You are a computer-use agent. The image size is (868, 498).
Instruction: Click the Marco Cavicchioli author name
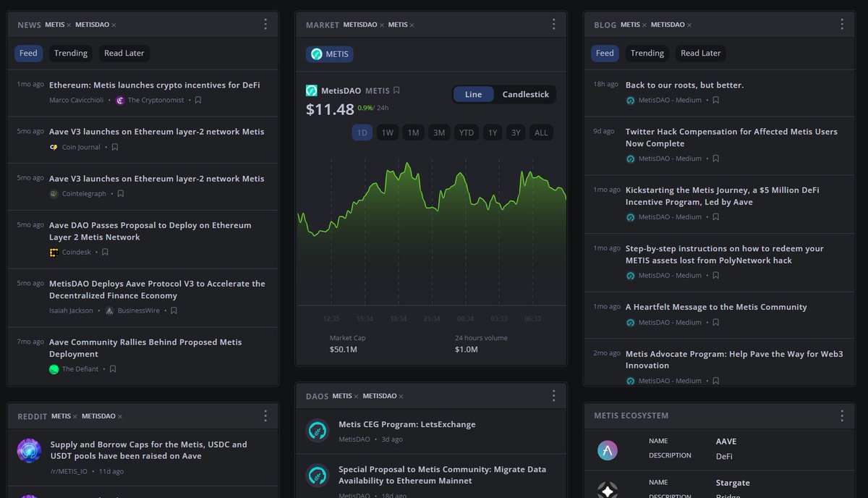tap(77, 101)
